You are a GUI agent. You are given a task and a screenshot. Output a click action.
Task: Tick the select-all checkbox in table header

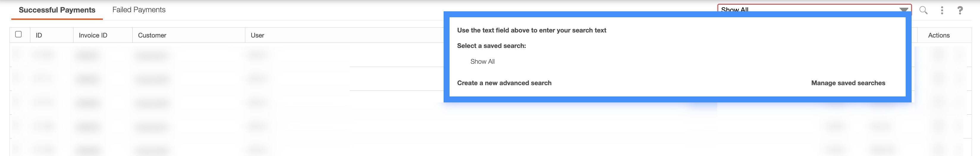pyautogui.click(x=18, y=34)
